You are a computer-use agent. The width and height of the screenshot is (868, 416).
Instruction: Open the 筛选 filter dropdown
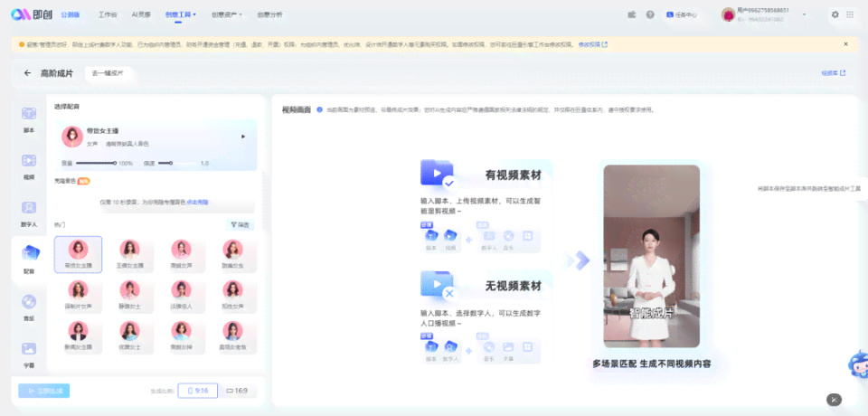pos(240,225)
